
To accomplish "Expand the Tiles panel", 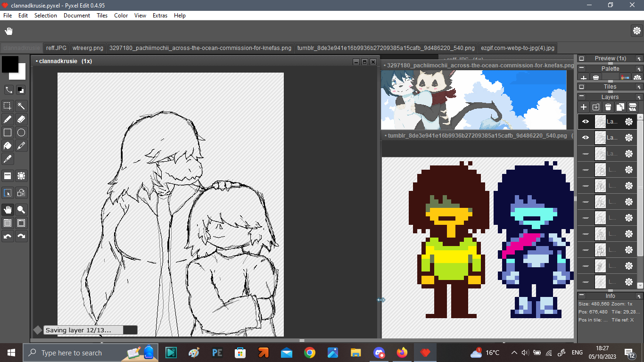I will pyautogui.click(x=582, y=87).
